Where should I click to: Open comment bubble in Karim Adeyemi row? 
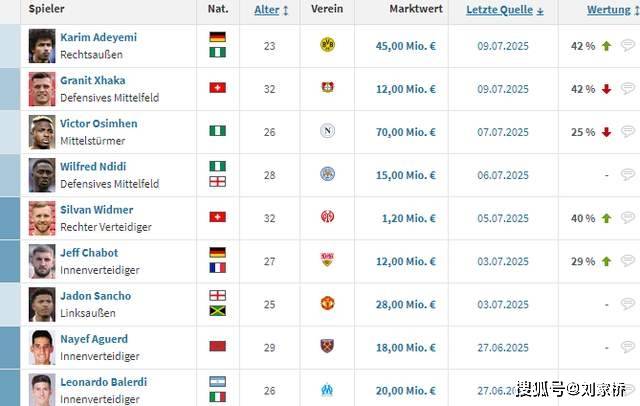click(x=627, y=46)
